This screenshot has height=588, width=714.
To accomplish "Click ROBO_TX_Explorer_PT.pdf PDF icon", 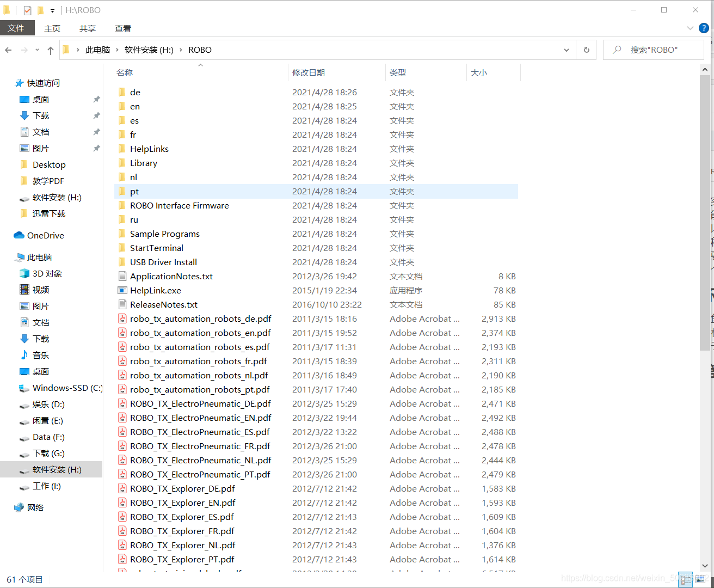I will point(122,559).
